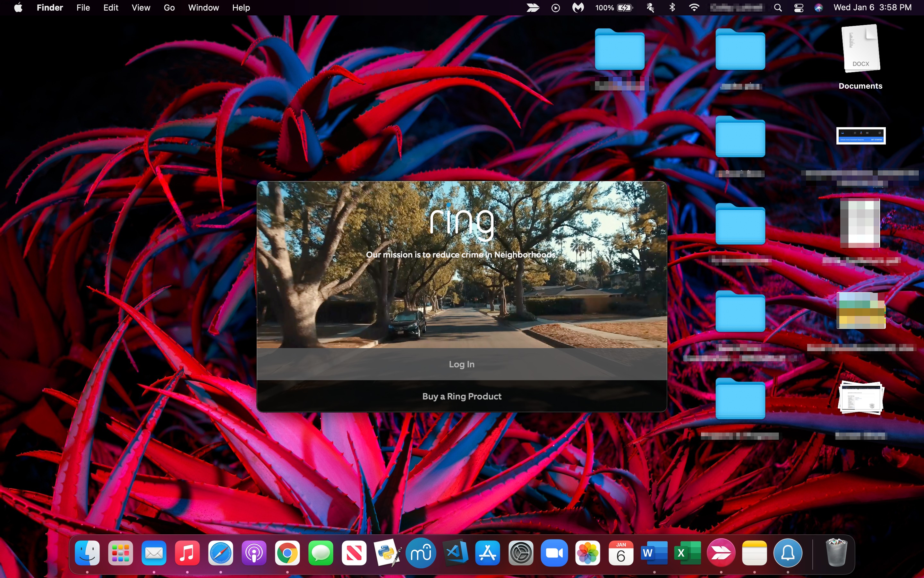Open Spotlight search in menu bar
The width and height of the screenshot is (924, 578).
click(x=778, y=8)
